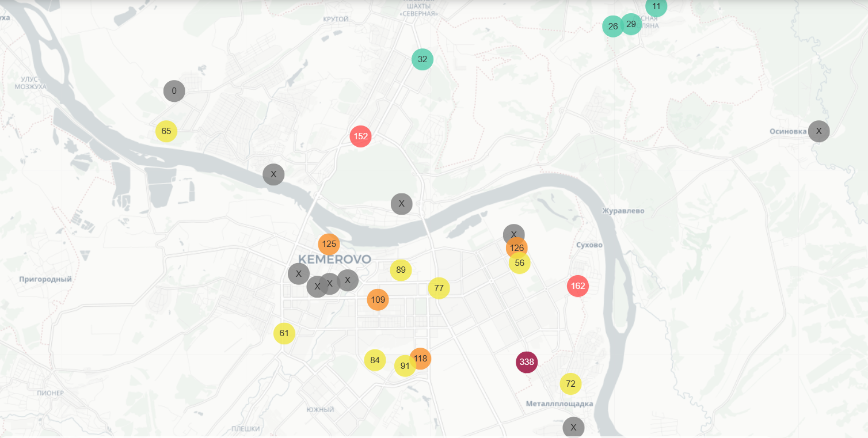Select the red 152 air quality marker
Viewport: 868px width, 438px height.
pyautogui.click(x=360, y=136)
